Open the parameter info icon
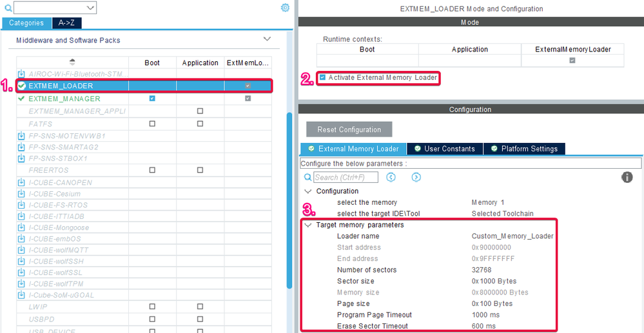The height and width of the screenshot is (333, 644). (627, 177)
